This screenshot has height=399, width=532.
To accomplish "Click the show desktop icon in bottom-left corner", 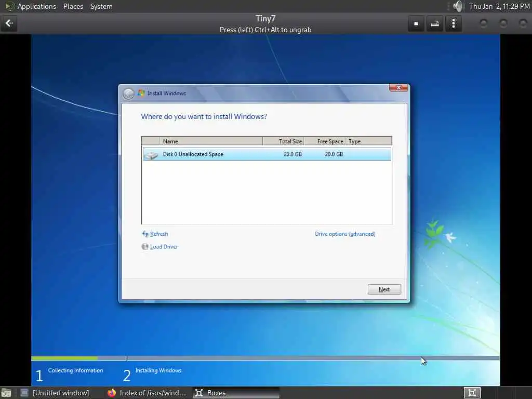I will pyautogui.click(x=6, y=393).
